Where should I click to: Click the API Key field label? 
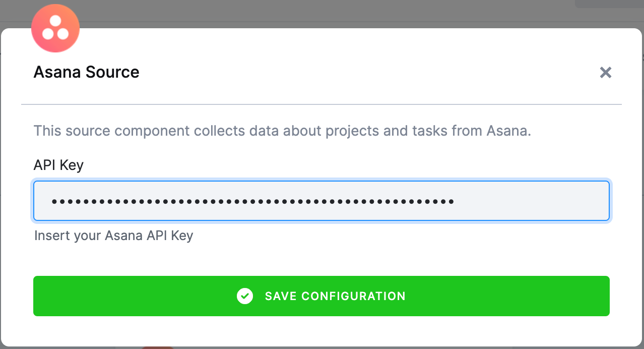58,165
